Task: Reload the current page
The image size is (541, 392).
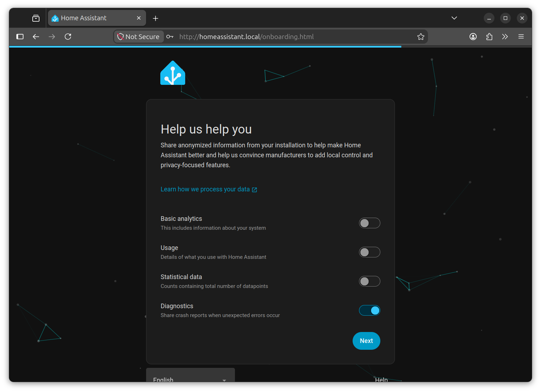Action: pos(68,37)
